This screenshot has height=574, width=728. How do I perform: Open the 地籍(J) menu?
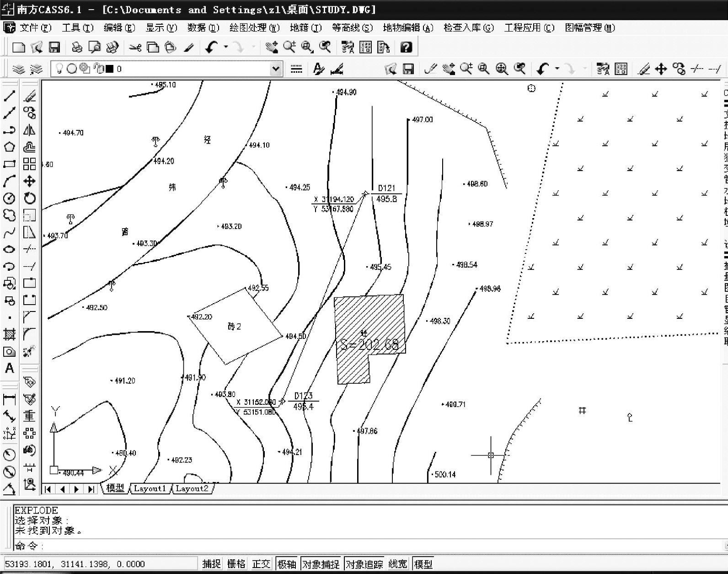pos(306,28)
